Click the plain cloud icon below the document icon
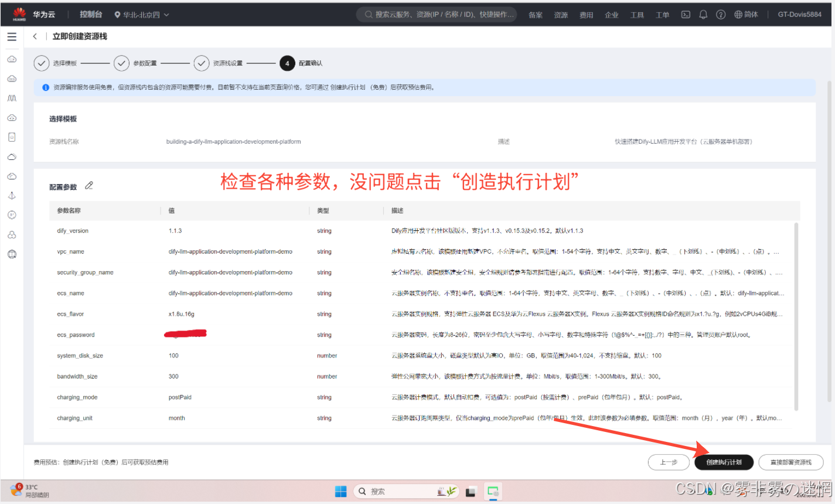This screenshot has width=835, height=504. pos(12,157)
